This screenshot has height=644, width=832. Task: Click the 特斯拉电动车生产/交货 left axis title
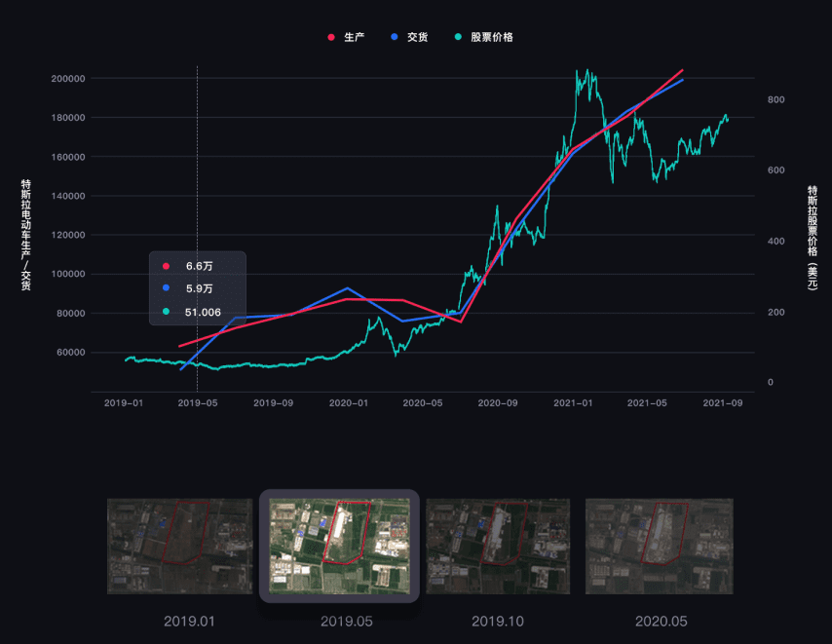pos(25,235)
